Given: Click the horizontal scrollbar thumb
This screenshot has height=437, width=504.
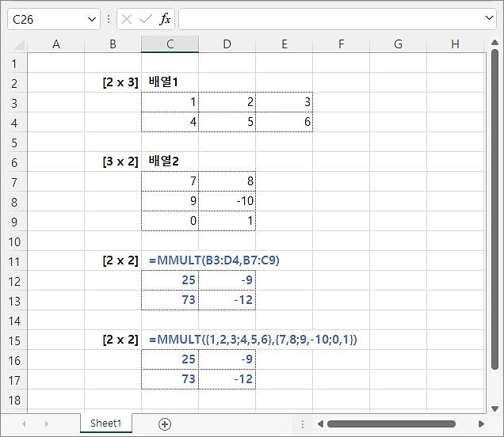Looking at the screenshot, I should pos(391,424).
